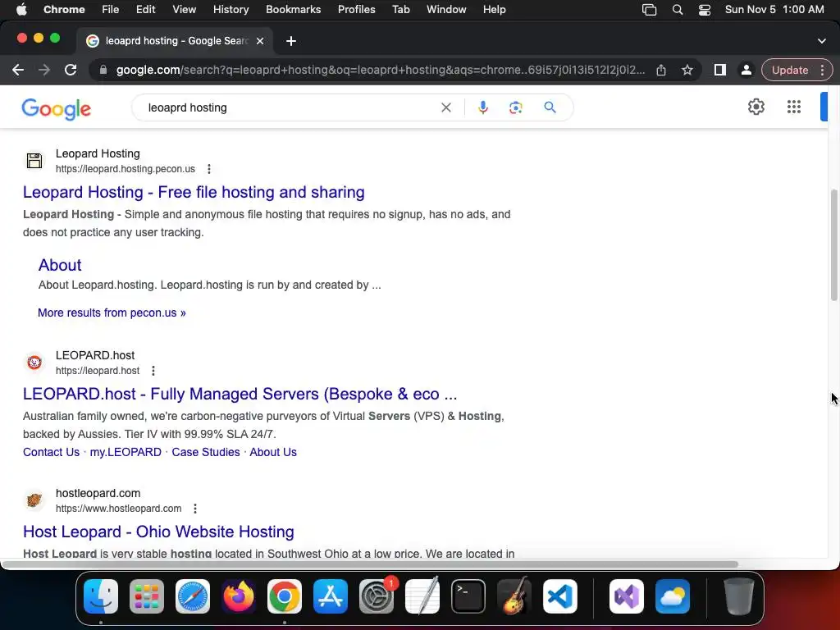Open the Bookmarks menu
Screen dimensions: 840x630
coord(293,10)
